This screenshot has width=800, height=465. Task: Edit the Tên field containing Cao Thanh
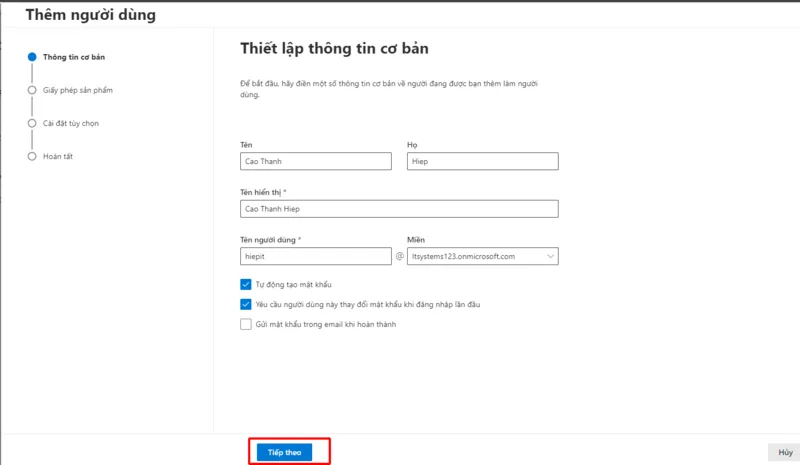(316, 161)
